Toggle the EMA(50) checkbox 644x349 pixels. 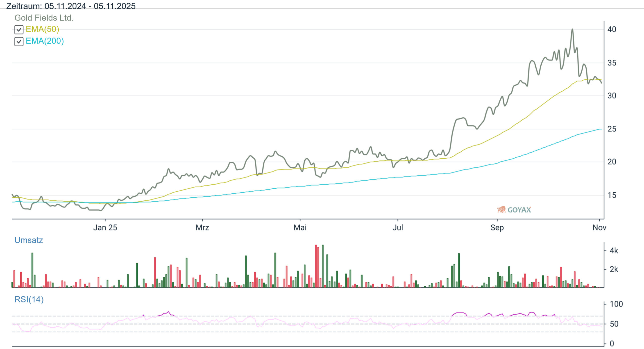point(19,30)
